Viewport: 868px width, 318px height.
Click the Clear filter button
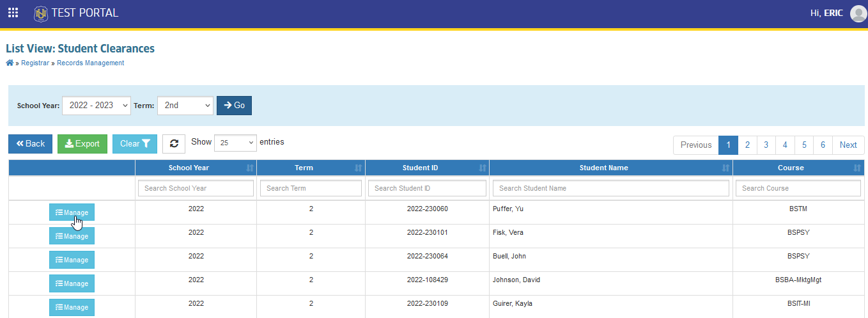click(135, 144)
